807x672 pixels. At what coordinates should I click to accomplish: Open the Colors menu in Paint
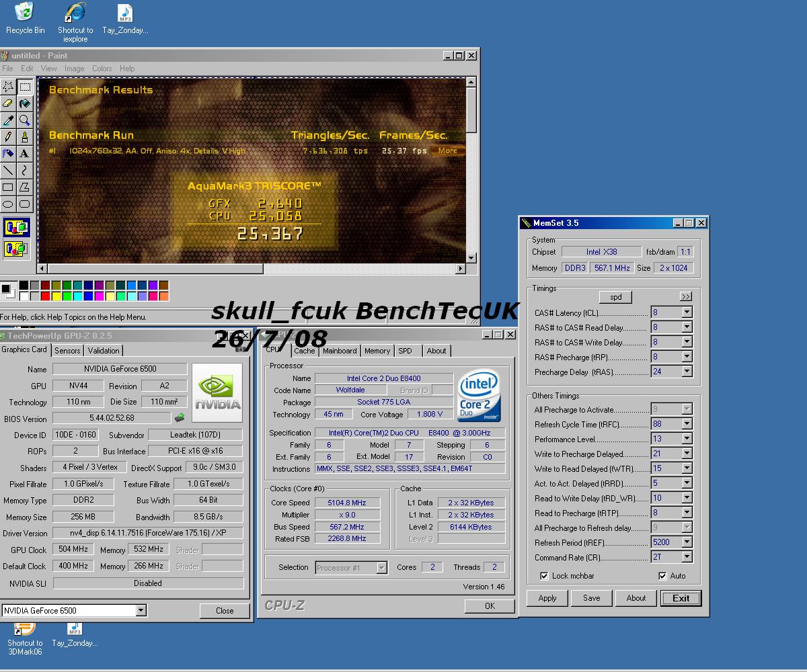pos(102,69)
